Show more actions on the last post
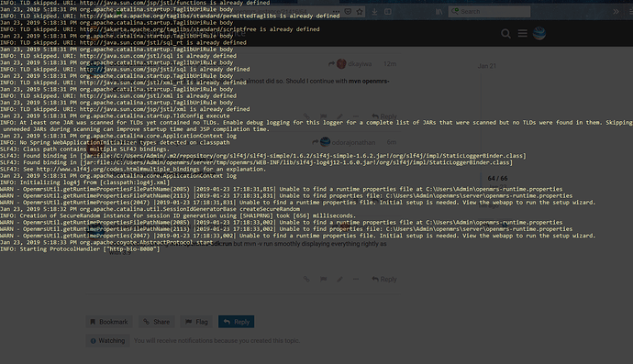This screenshot has width=633, height=364. click(355, 280)
